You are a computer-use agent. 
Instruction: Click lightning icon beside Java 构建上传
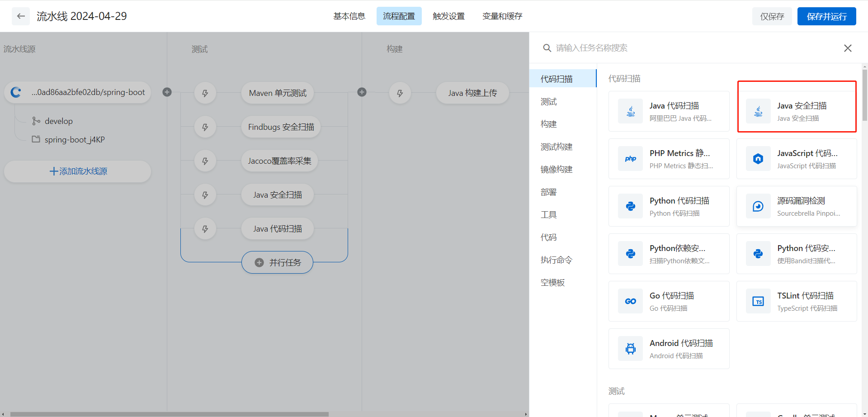pyautogui.click(x=400, y=93)
